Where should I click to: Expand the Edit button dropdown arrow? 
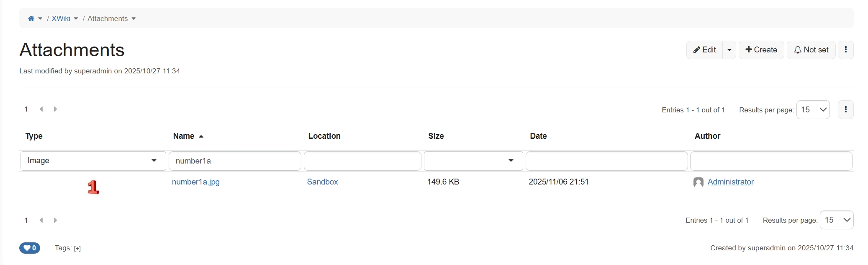tap(729, 50)
